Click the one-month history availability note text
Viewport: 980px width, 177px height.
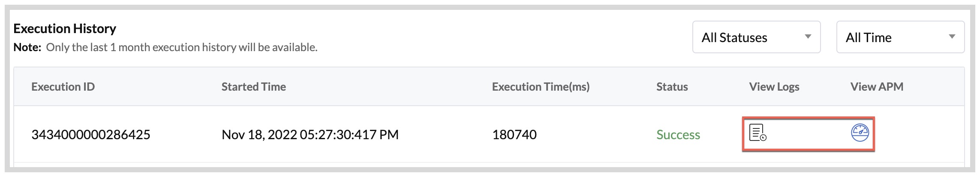pos(182,48)
